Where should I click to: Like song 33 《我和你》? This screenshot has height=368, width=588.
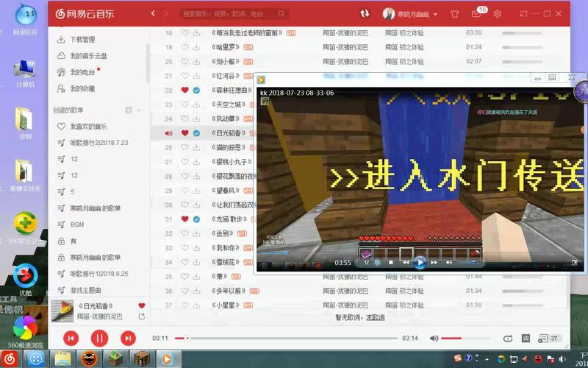184,248
